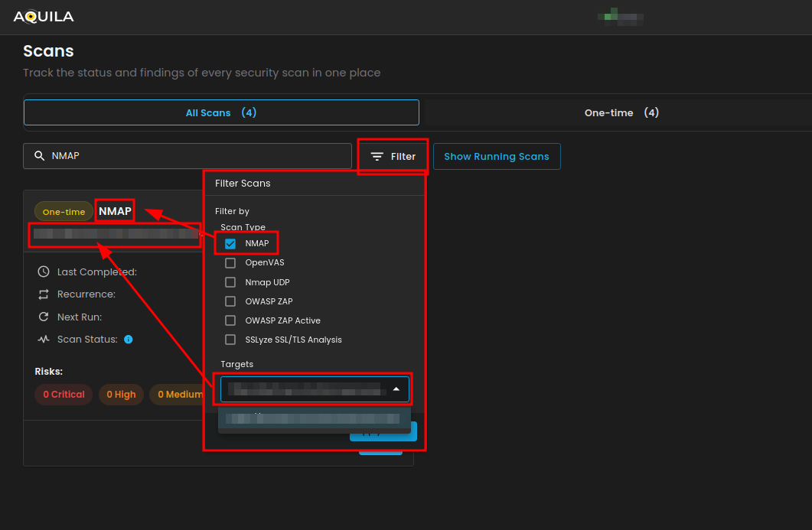
Task: Click the Next Run refresh icon
Action: coord(44,317)
